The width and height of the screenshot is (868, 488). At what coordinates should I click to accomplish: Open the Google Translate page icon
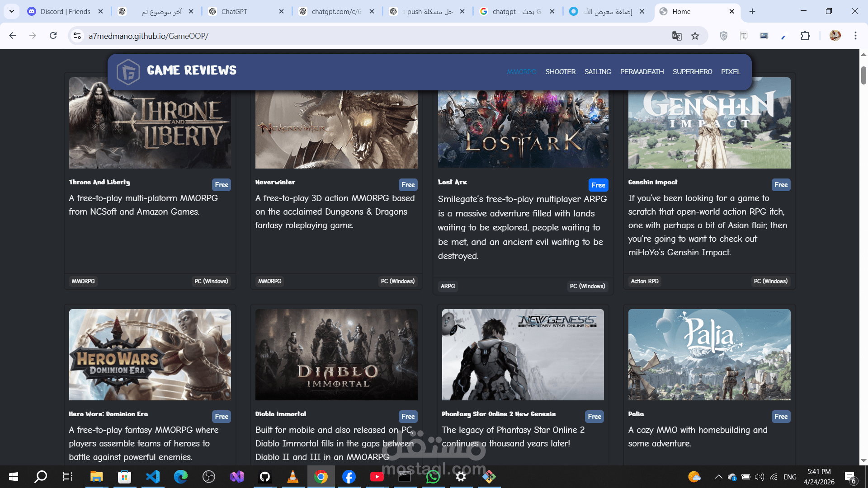pos(676,36)
